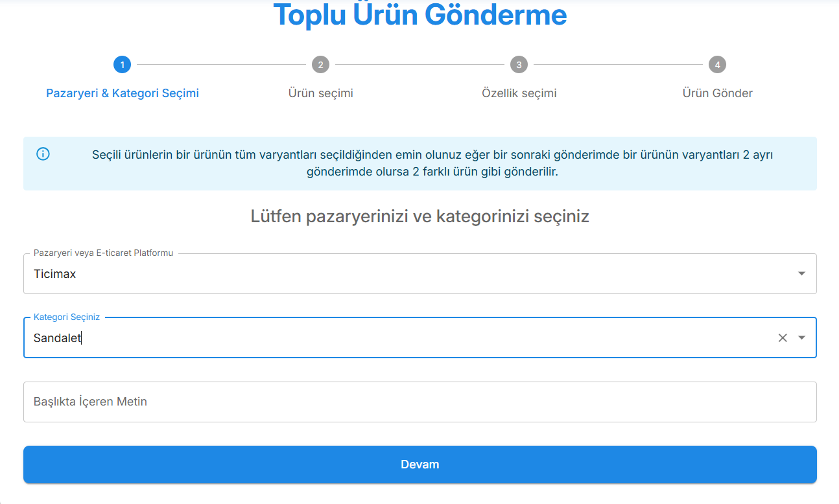The height and width of the screenshot is (504, 839).
Task: Click the Özellik seçimi step label
Action: tap(519, 93)
